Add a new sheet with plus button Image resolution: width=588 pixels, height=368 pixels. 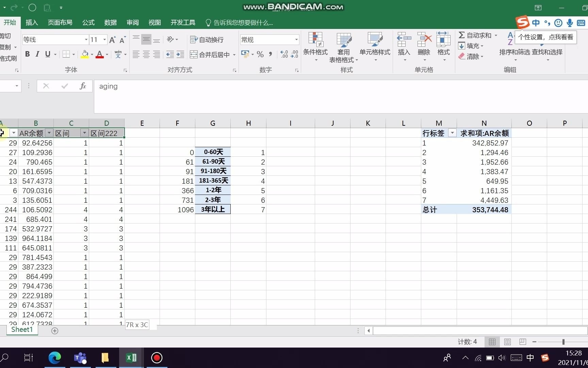coord(55,331)
